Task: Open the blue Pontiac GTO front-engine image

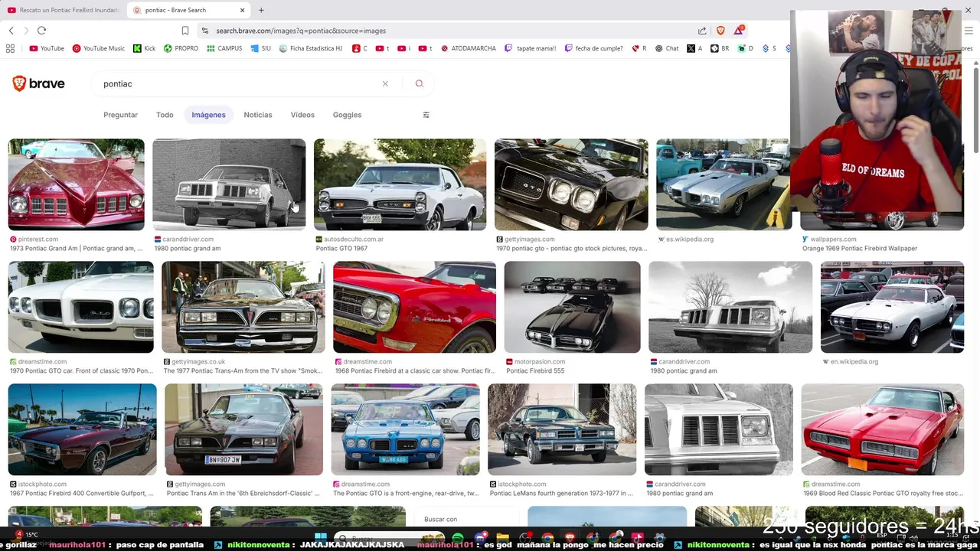Action: click(x=405, y=429)
